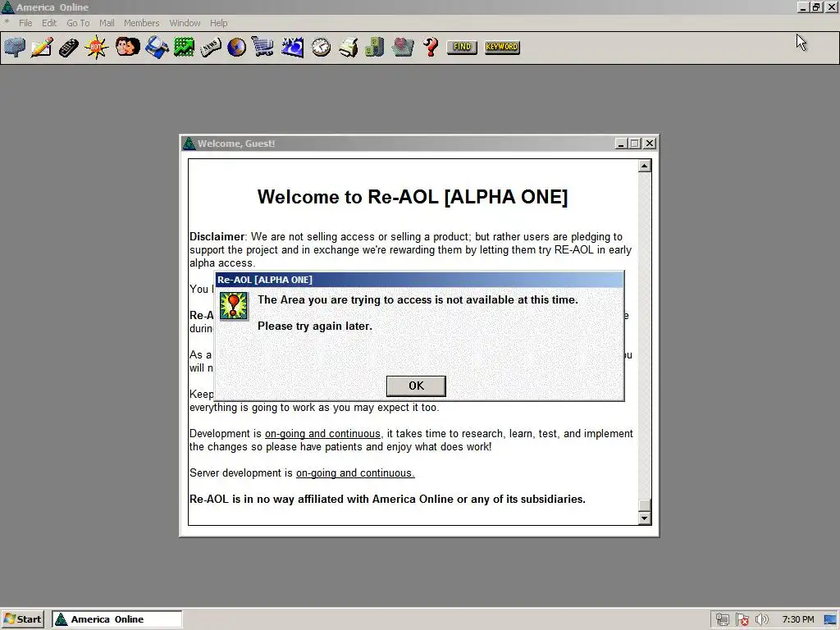Click the network connection tray icon
Image resolution: width=840 pixels, height=630 pixels.
pyautogui.click(x=722, y=620)
